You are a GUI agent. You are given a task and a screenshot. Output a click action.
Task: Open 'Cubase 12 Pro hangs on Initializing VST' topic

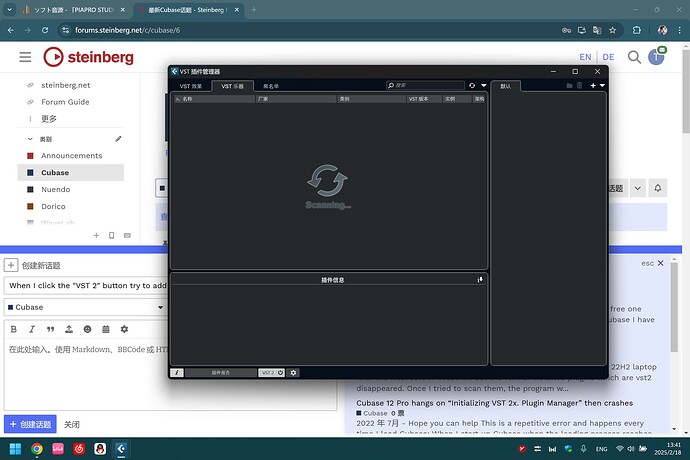495,403
